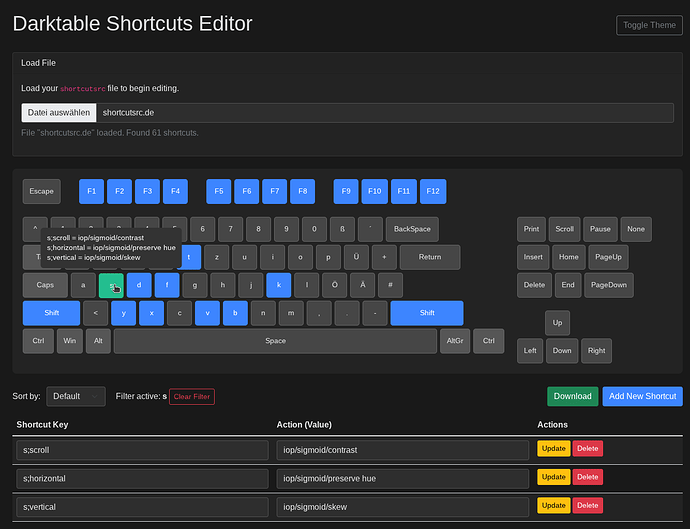Select the highlighted v key
Screen dimensions: 690x529
207,313
